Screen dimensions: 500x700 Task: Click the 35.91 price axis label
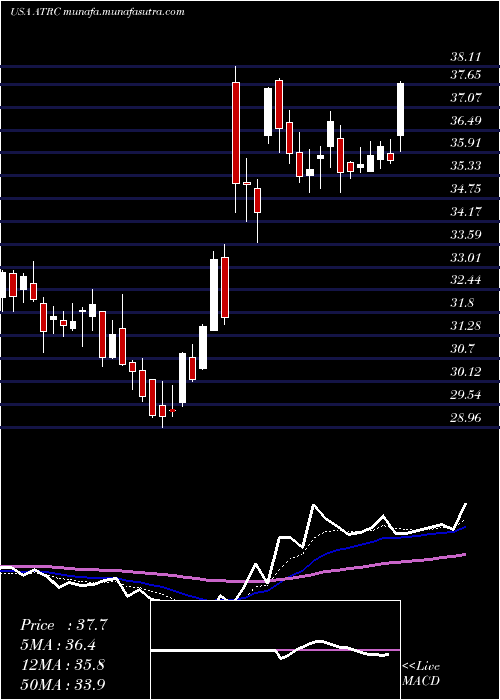(x=465, y=143)
